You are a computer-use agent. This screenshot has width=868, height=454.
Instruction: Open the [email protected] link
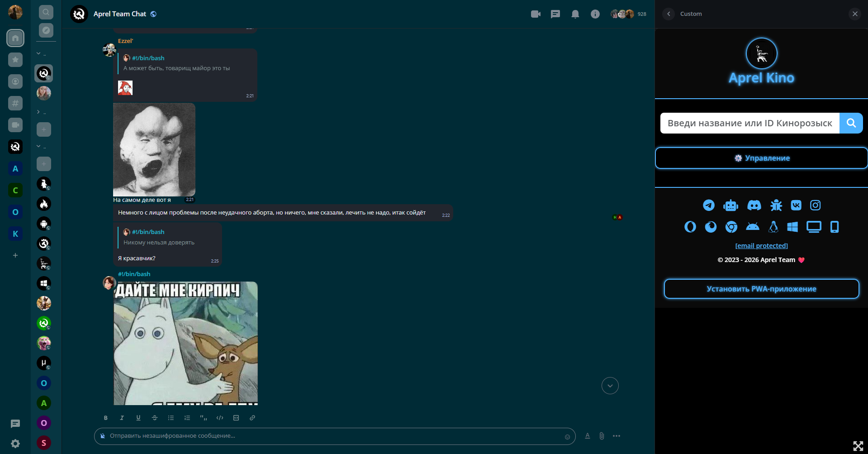click(762, 246)
